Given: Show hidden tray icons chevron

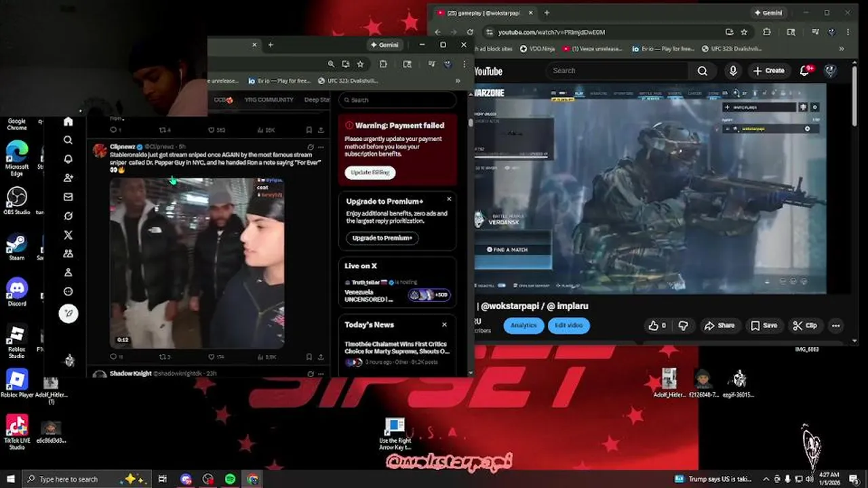Looking at the screenshot, I should [766, 479].
